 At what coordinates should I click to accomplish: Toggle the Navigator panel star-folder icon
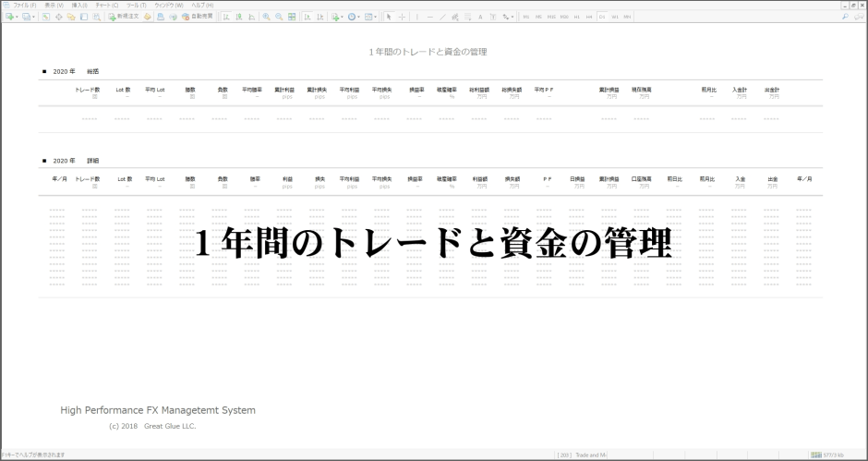click(x=71, y=17)
